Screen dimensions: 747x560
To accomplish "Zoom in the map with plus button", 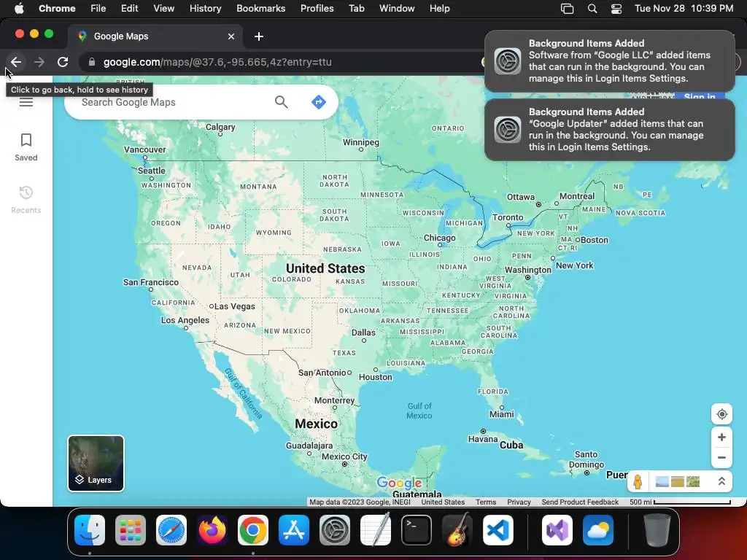I will (721, 437).
